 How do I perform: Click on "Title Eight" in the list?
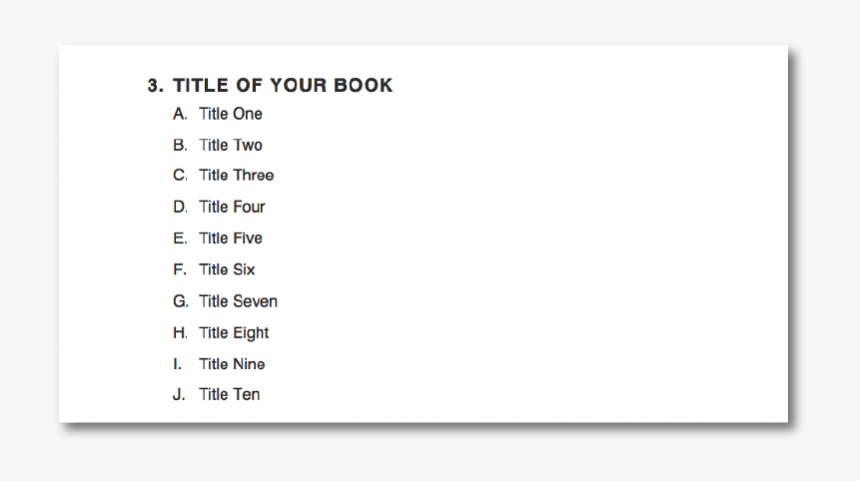pos(234,333)
